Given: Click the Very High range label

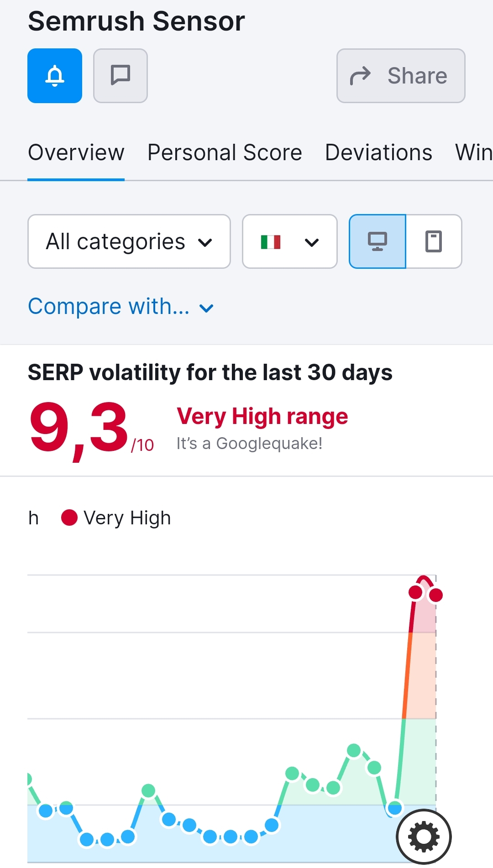Looking at the screenshot, I should point(262,417).
